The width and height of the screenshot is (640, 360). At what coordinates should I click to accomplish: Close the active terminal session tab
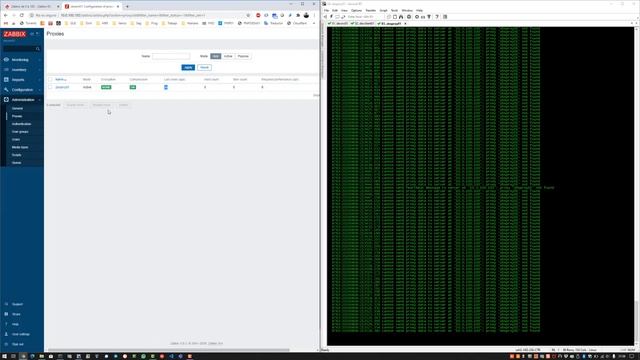[x=405, y=24]
